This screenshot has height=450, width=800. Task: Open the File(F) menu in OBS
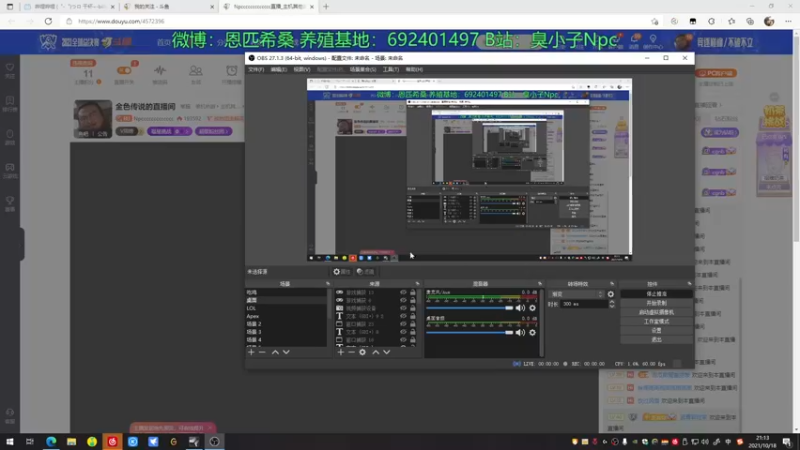point(256,69)
